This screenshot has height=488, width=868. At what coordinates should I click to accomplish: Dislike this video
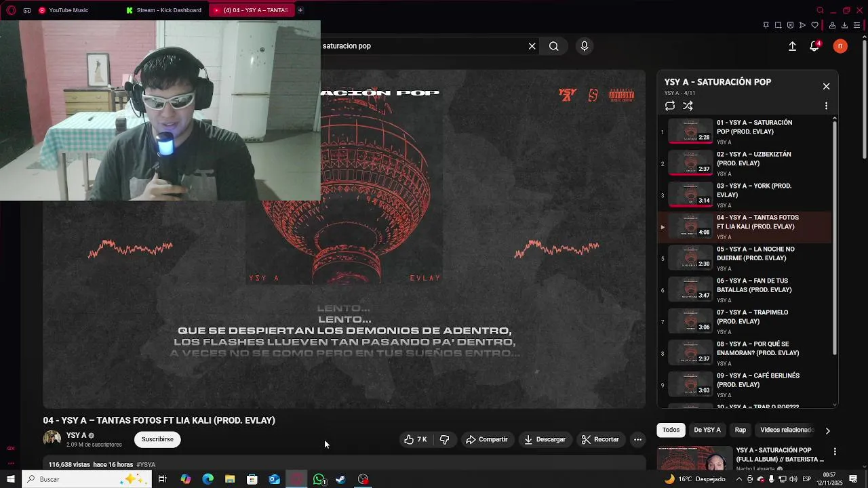pos(444,439)
